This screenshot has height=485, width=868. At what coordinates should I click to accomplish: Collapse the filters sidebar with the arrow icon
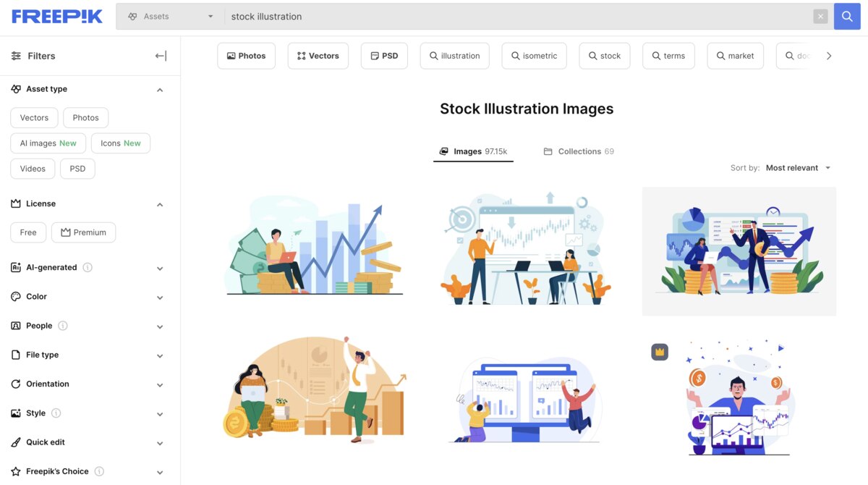(x=160, y=55)
